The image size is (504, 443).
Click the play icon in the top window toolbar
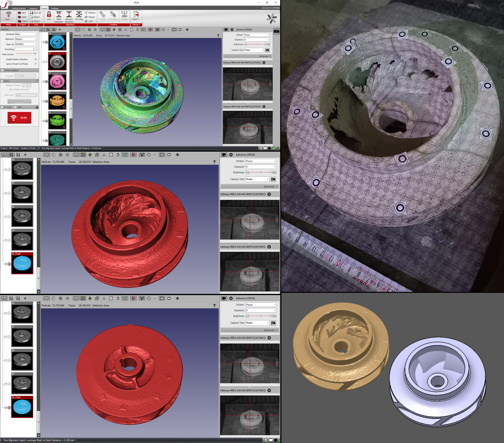tap(174, 30)
